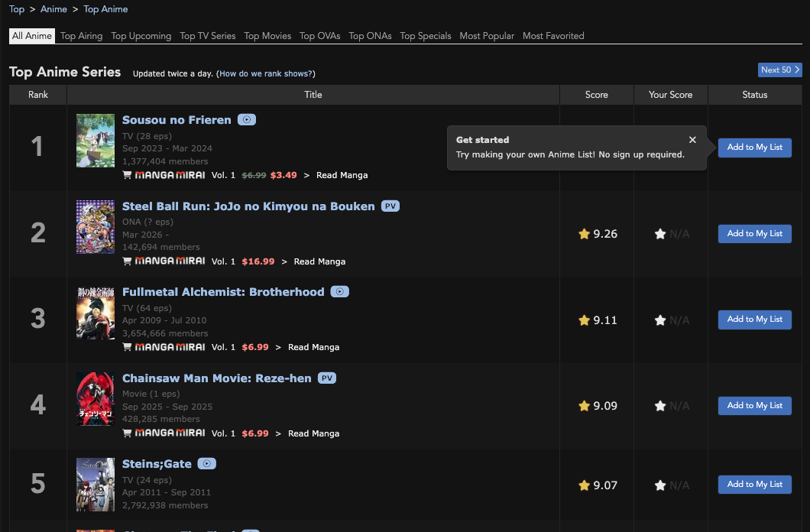Viewport: 810px width, 532px height.
Task: Dismiss the Get started tooltip
Action: coord(692,140)
